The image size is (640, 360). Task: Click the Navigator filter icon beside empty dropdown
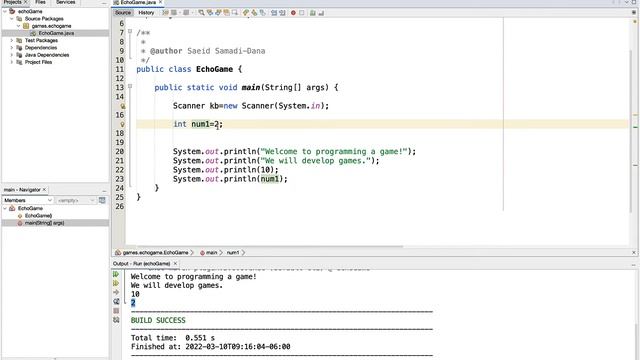point(102,200)
